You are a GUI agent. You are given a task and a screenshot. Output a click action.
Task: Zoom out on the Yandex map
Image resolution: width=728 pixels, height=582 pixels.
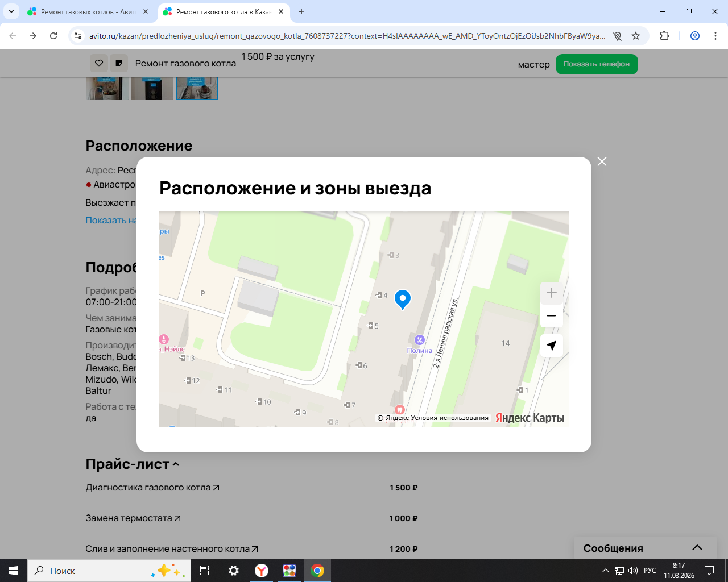click(551, 316)
